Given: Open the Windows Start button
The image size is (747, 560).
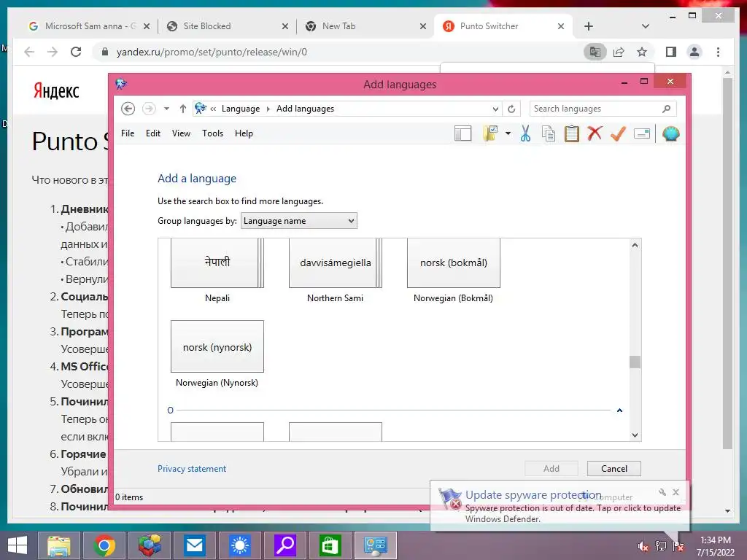Looking at the screenshot, I should tap(18, 545).
